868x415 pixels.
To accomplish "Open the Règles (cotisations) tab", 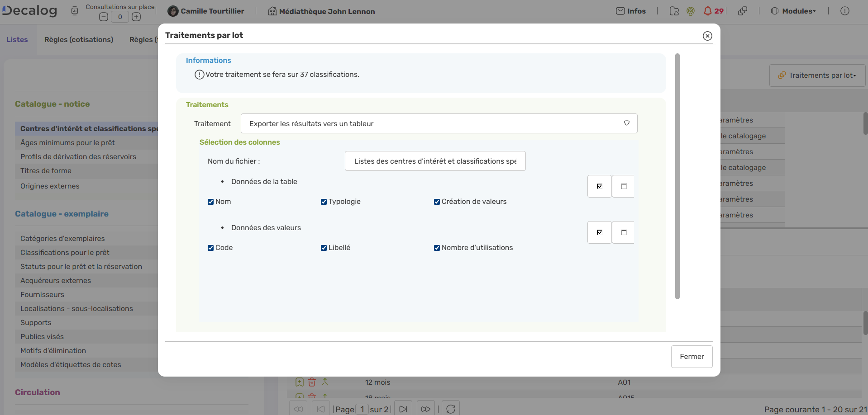I will coord(78,40).
